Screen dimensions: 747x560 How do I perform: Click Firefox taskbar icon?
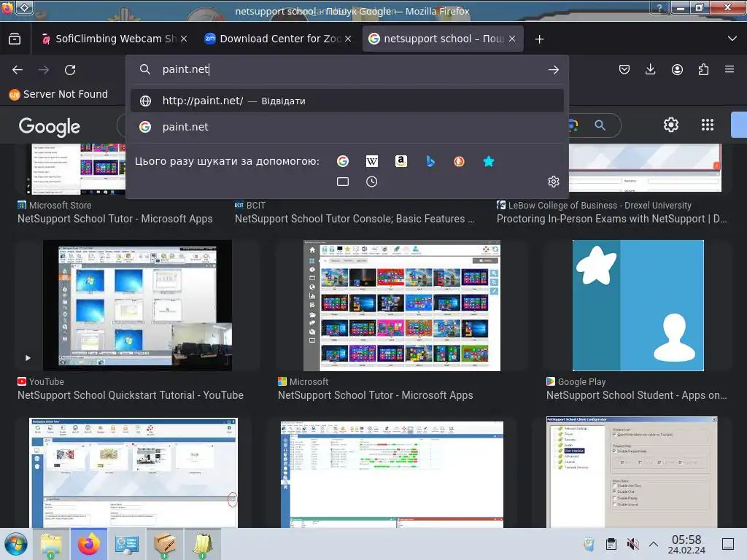(88, 544)
